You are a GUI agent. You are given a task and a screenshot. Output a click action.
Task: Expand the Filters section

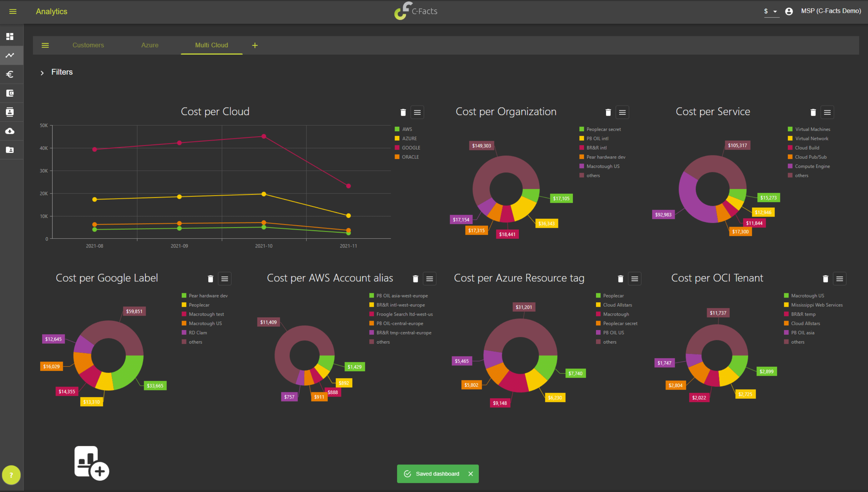pos(42,72)
